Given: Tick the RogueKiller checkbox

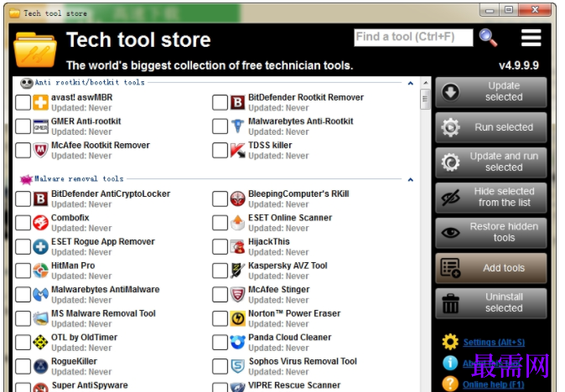Looking at the screenshot, I should click(x=23, y=366).
